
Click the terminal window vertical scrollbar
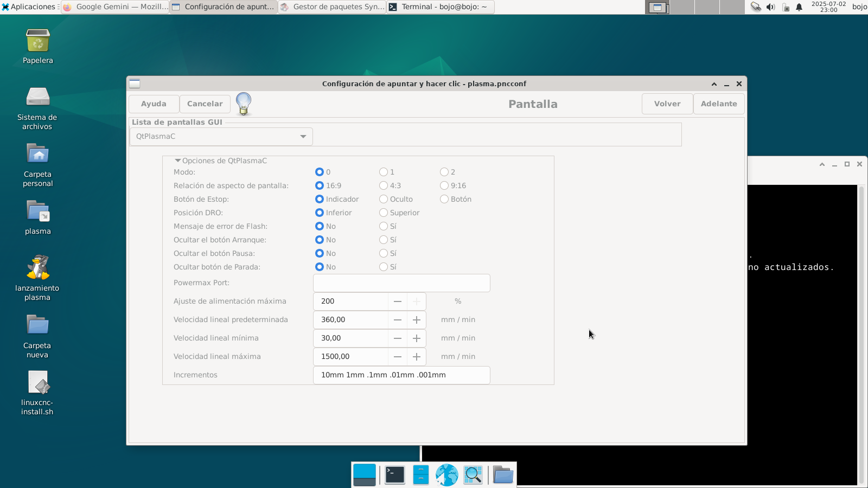point(861,334)
